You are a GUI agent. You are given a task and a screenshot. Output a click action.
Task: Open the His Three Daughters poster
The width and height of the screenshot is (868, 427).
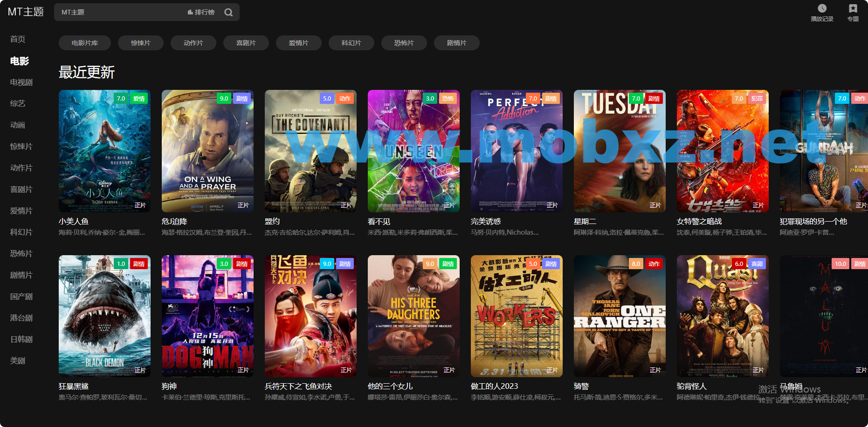coord(413,316)
